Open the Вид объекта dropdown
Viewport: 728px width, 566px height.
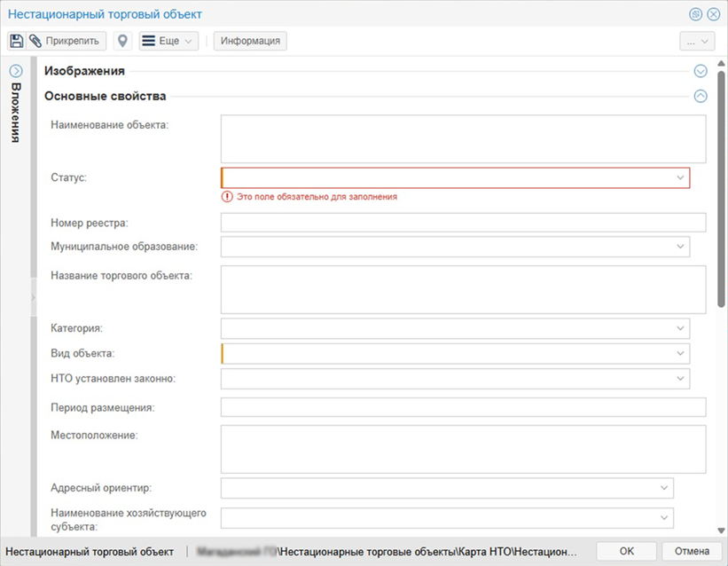(680, 354)
